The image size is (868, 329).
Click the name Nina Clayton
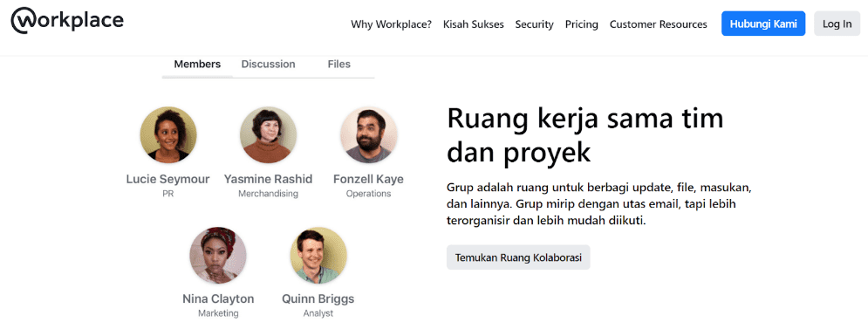(x=218, y=299)
